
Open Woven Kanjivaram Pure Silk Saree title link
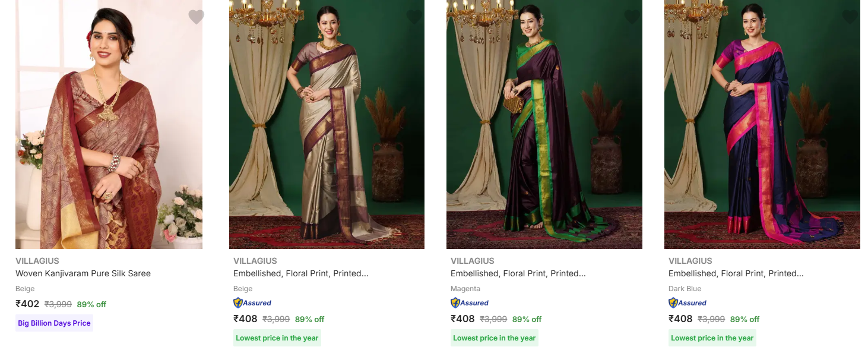point(83,273)
